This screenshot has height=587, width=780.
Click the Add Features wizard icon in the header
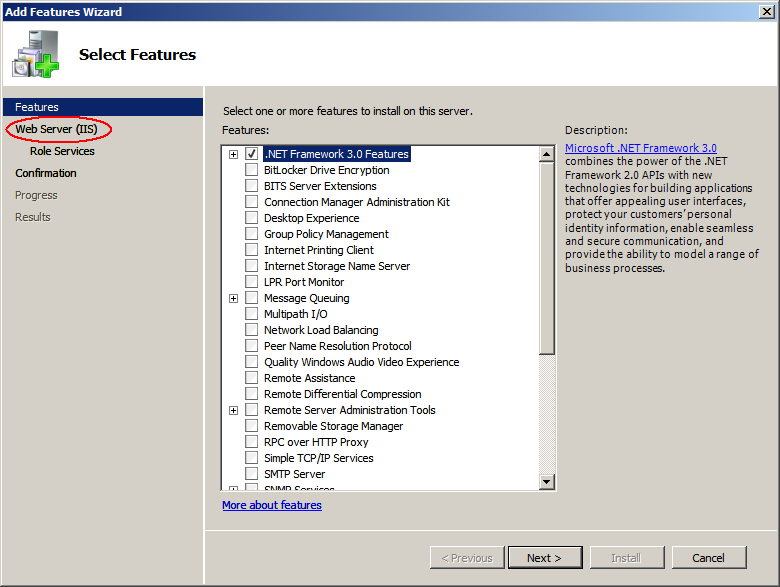point(36,54)
